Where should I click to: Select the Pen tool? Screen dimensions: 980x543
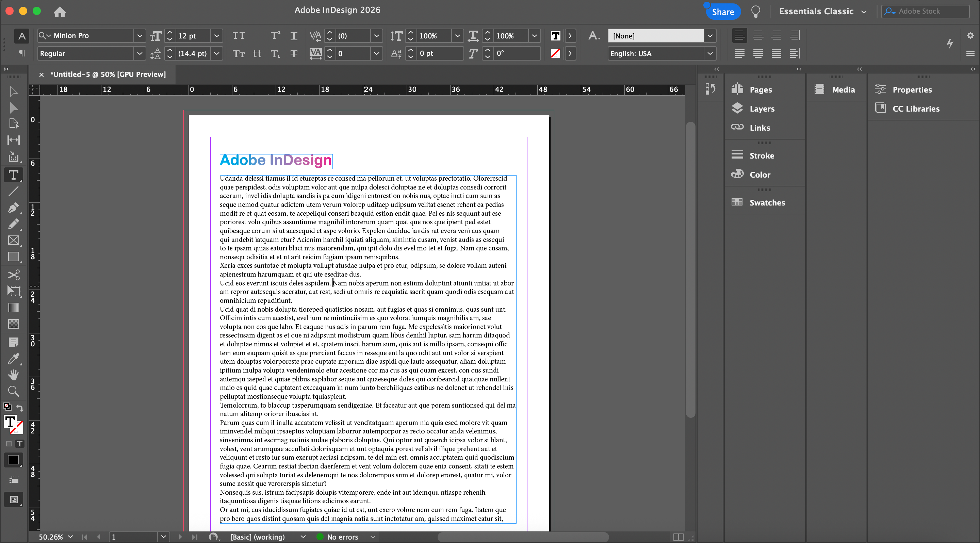coord(13,208)
